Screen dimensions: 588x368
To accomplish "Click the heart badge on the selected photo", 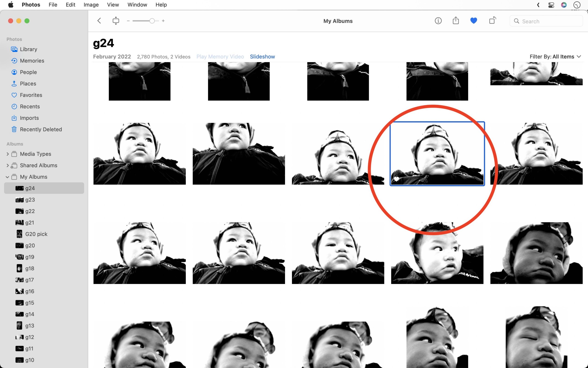I will point(396,179).
